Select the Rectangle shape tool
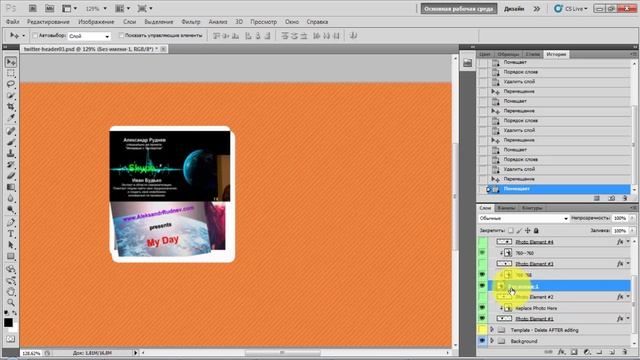Viewport: 640px width, 360px height. [x=11, y=256]
